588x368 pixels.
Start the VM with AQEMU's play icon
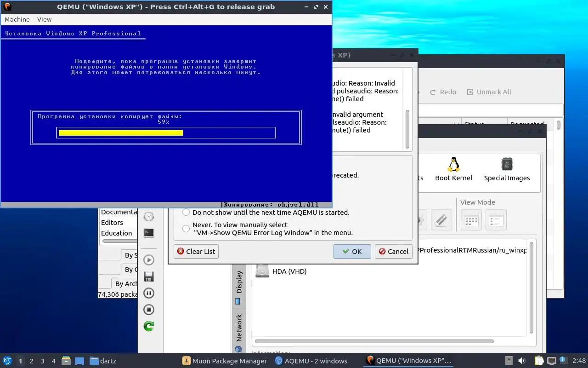149,260
